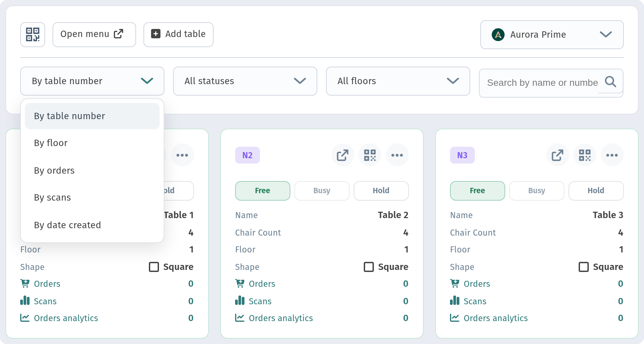The width and height of the screenshot is (644, 344).
Task: Open Orders link for Table 2
Action: pos(262,284)
